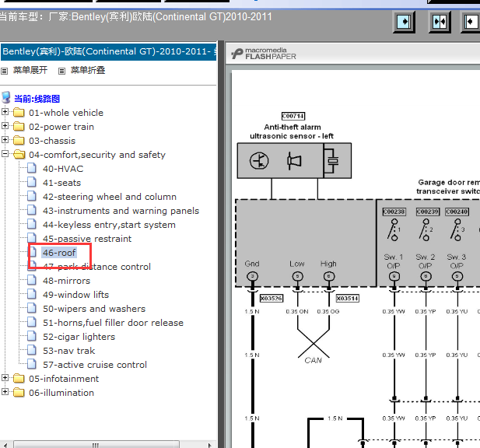
Task: Open the 40-HVAC diagram
Action: (x=63, y=169)
